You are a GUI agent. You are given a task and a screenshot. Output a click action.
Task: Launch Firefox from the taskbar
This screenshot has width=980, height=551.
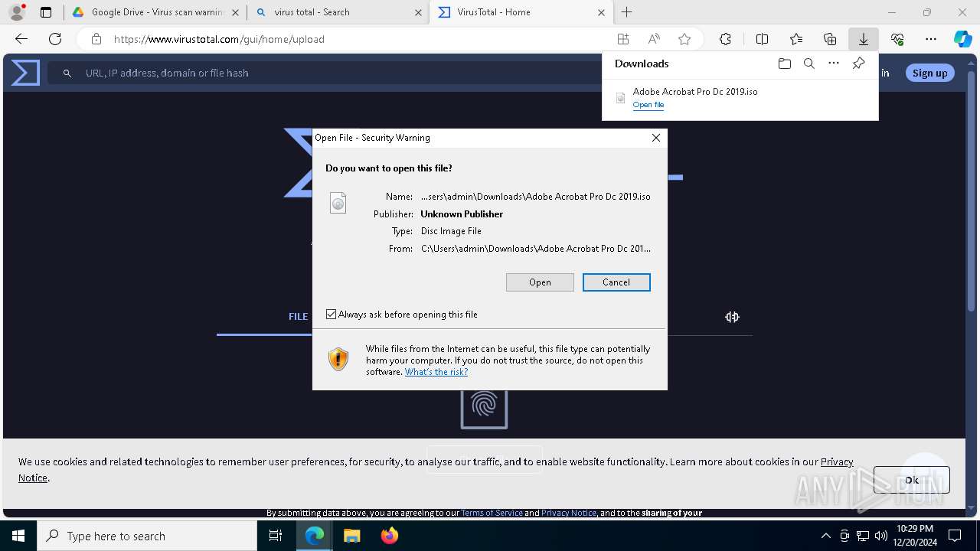coord(389,536)
